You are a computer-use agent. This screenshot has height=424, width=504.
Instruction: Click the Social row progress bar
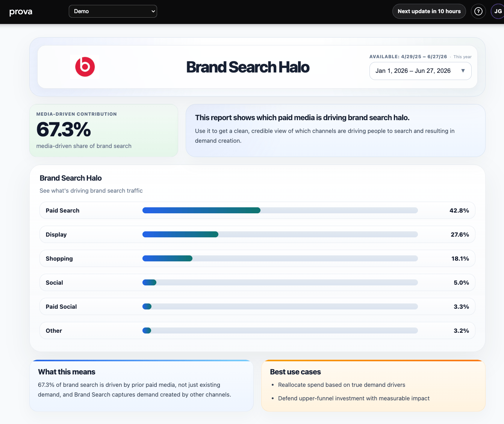tap(280, 282)
